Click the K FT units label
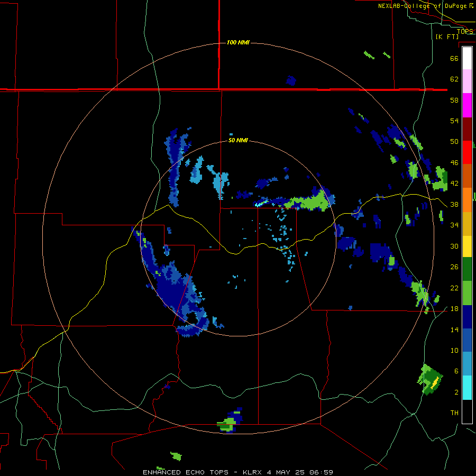Image resolution: width=476 pixels, height=476 pixels. (x=447, y=36)
